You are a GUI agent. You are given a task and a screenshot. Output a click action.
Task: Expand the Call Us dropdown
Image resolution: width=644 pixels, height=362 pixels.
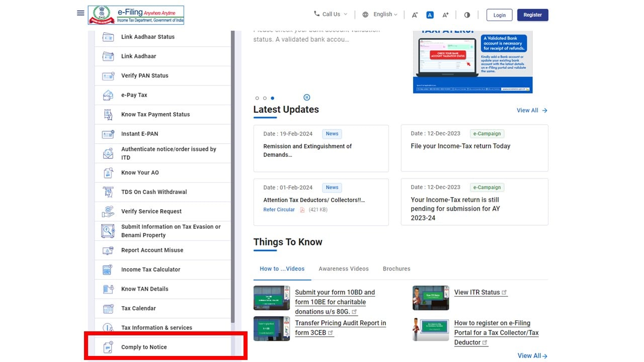coord(331,15)
